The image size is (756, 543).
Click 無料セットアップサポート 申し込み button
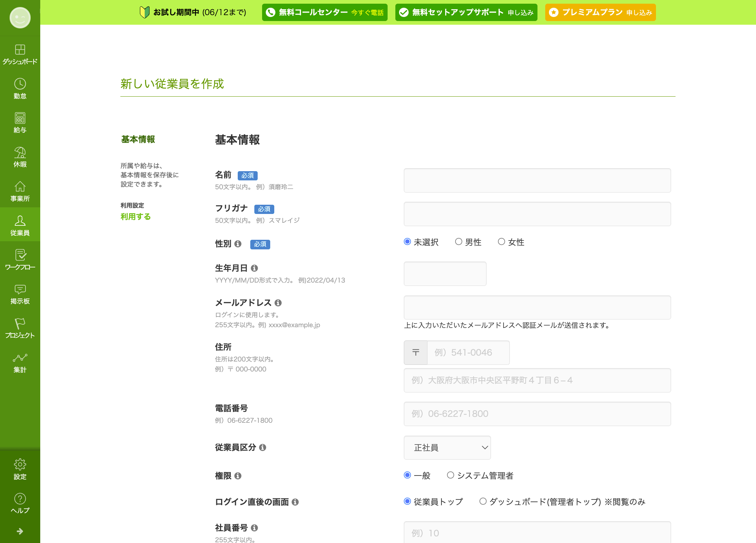coord(466,13)
